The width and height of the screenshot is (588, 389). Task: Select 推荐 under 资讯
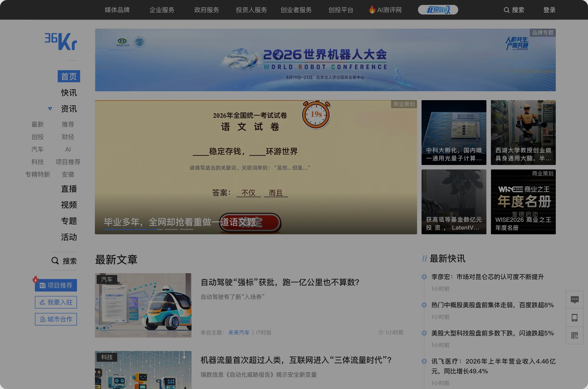68,124
